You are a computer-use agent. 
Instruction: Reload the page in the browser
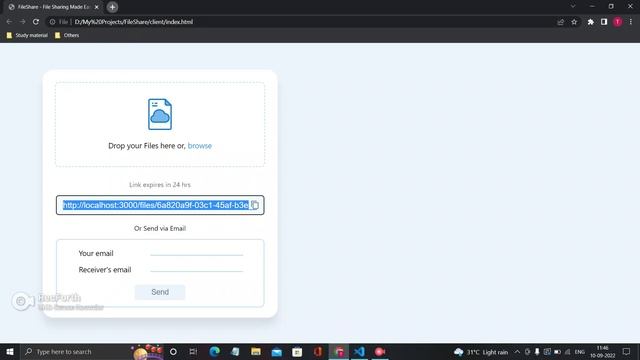point(36,22)
